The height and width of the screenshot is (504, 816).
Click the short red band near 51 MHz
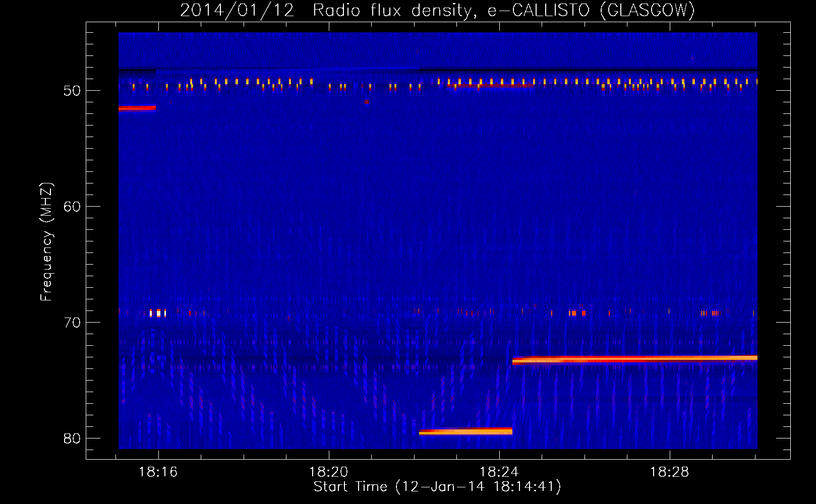click(x=137, y=107)
